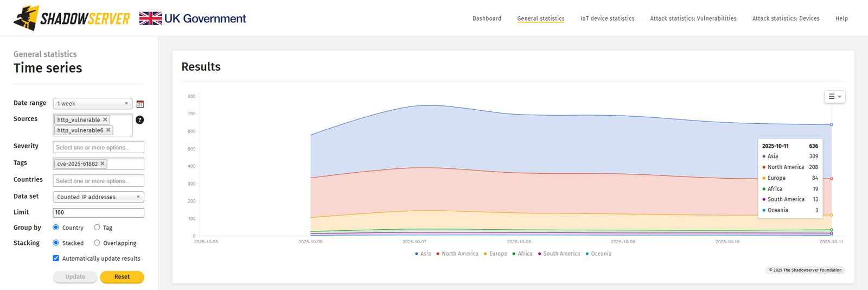Open the Data set dropdown

tap(98, 197)
